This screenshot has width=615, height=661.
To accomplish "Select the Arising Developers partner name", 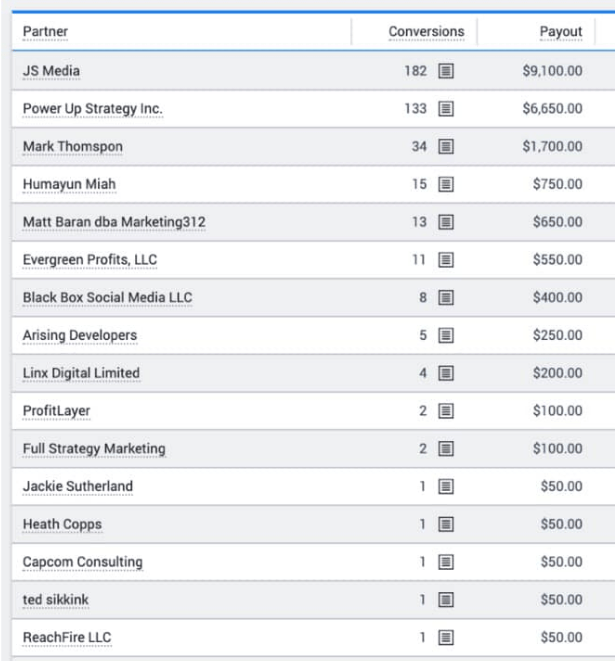I will [x=80, y=335].
